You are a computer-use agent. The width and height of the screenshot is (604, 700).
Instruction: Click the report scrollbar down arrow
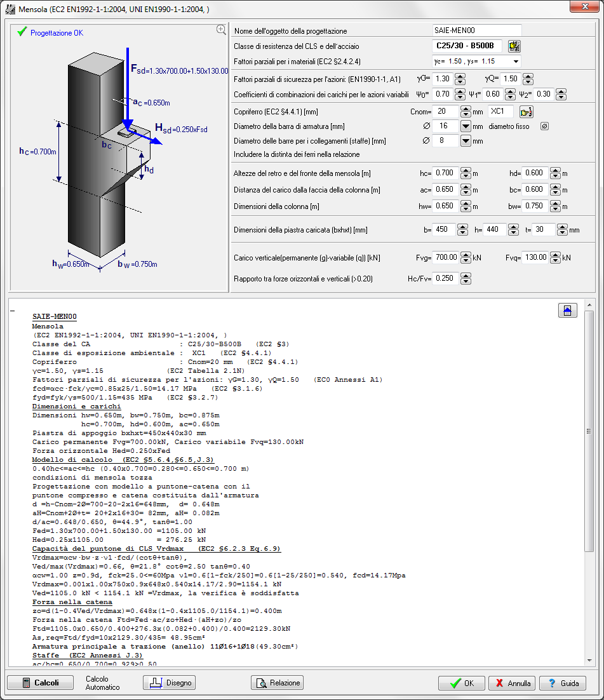[x=589, y=660]
